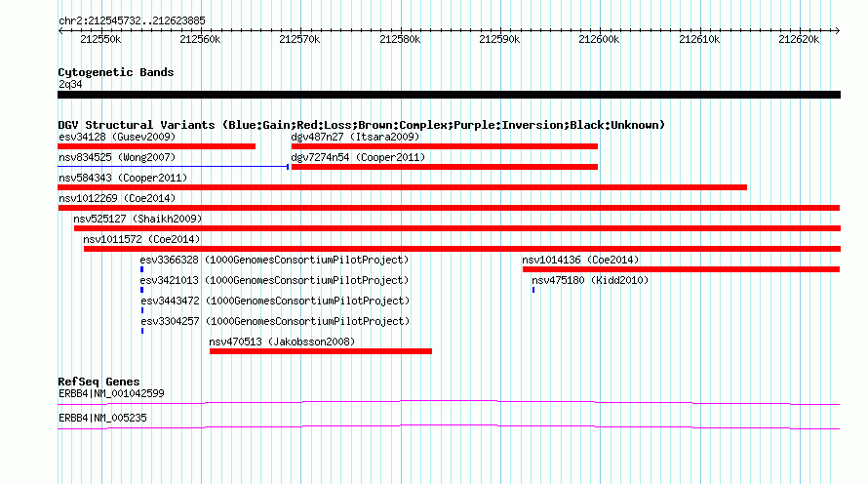Click the DGV Structural Variants track title

click(x=362, y=125)
